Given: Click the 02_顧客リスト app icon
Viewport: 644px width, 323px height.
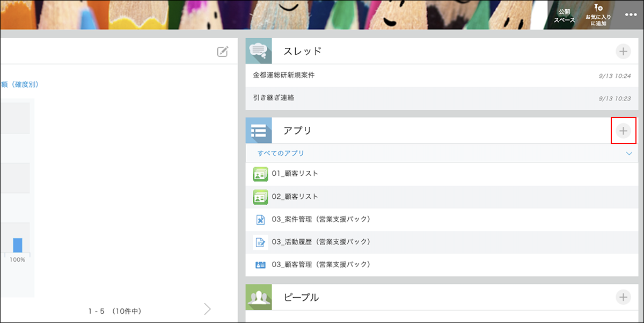Looking at the screenshot, I should click(x=260, y=197).
